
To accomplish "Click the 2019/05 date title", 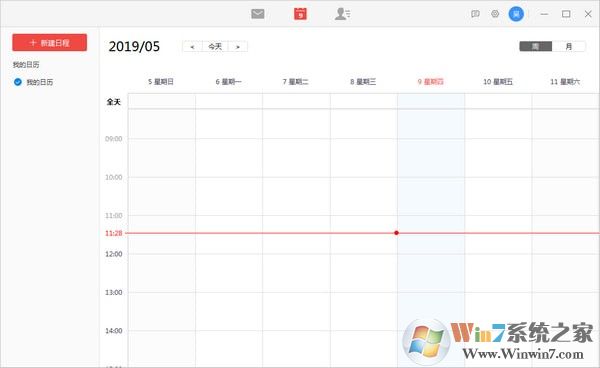I will (x=134, y=47).
